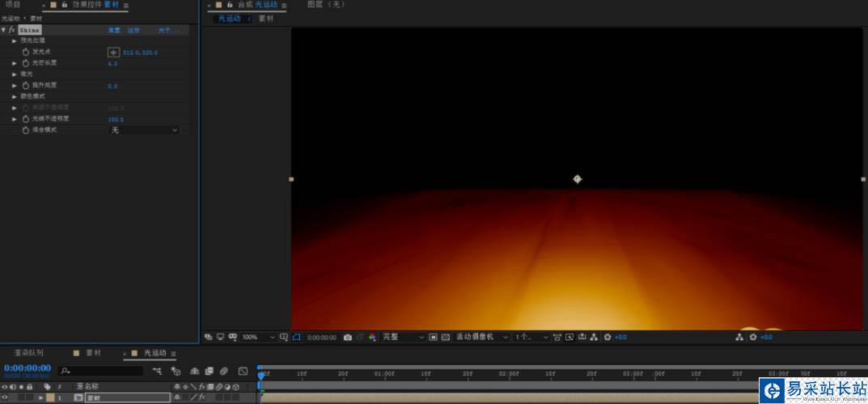Toggle motion blur for all layers

coord(223,371)
